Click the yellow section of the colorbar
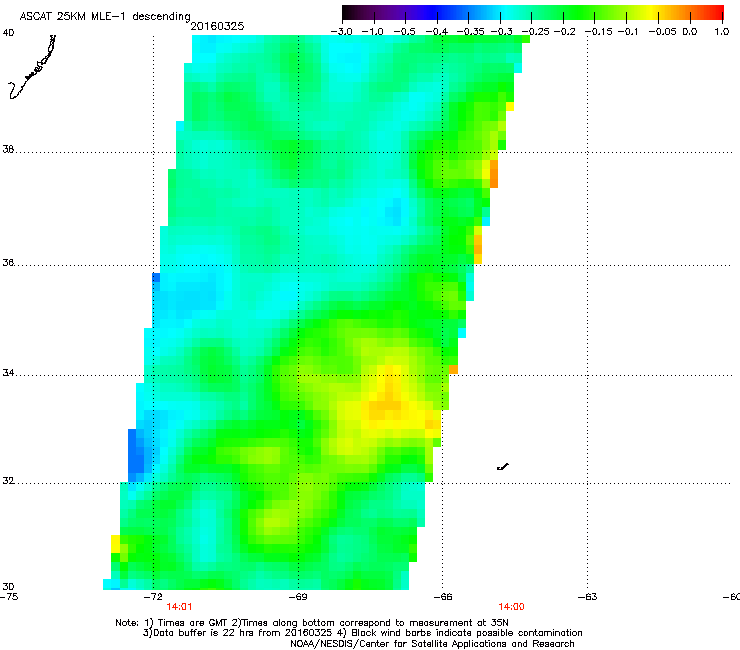Image resolution: width=740 pixels, height=650 pixels. pyautogui.click(x=651, y=13)
